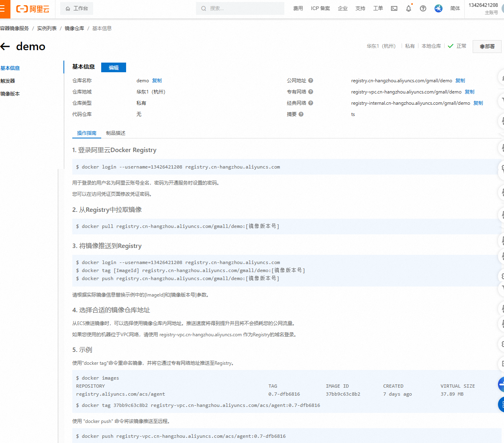Viewport: 504px width, 443px height.
Task: Click the Alibaba Cloud logo
Action: click(33, 9)
